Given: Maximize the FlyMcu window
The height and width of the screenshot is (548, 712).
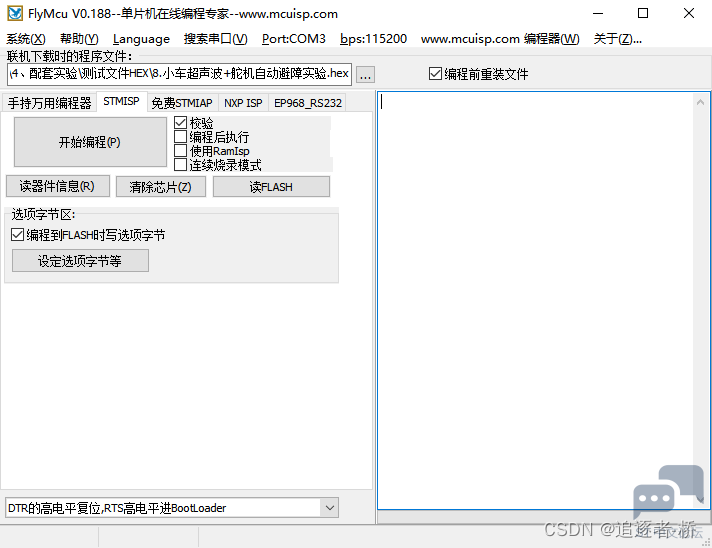Looking at the screenshot, I should (x=643, y=14).
